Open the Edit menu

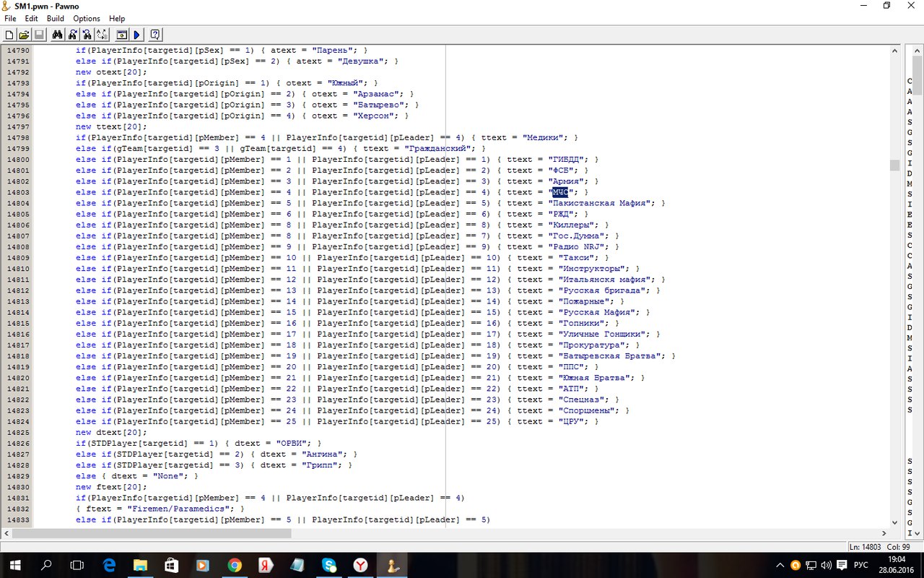(31, 18)
